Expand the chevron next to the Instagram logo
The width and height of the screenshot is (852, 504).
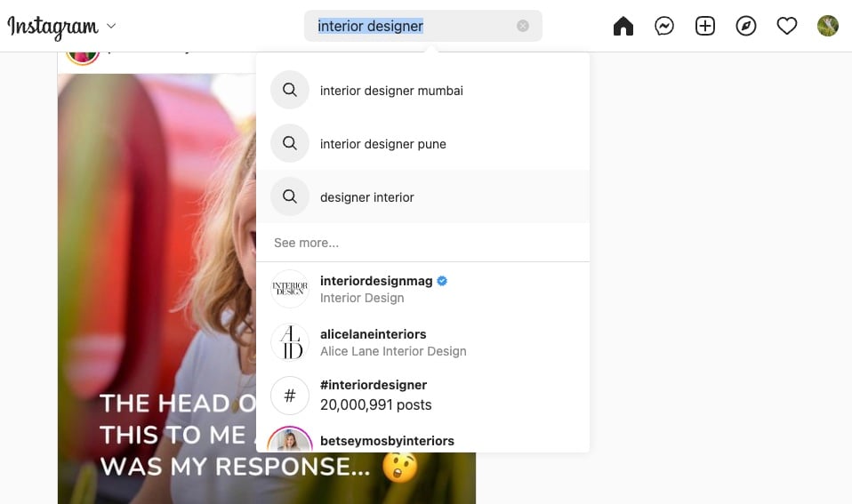[x=111, y=26]
